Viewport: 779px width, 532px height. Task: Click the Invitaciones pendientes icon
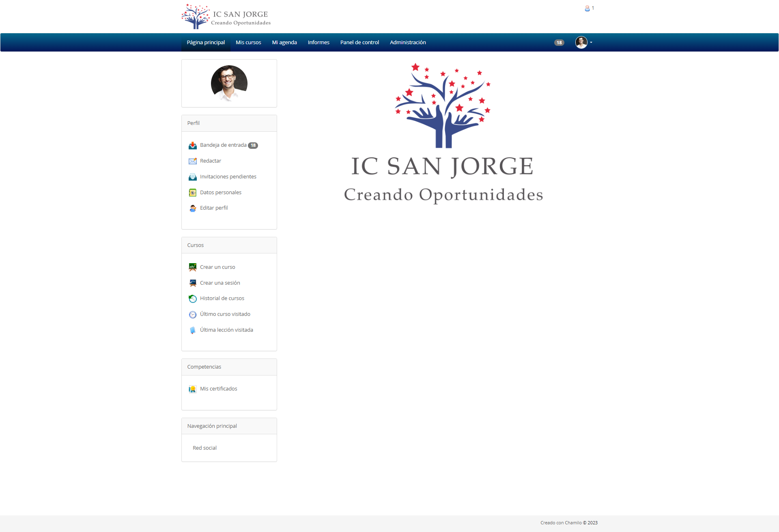tap(193, 177)
